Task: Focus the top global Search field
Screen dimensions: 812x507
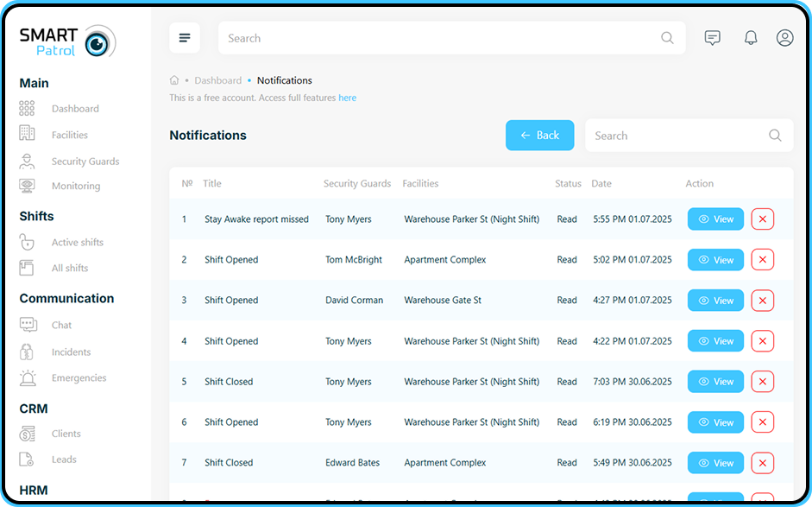Action: click(440, 38)
